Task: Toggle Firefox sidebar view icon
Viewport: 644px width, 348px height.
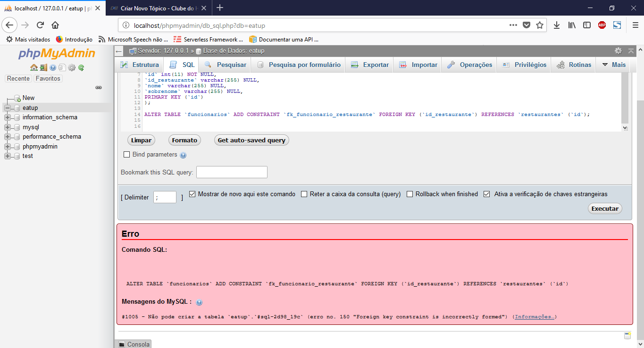Action: pos(587,25)
